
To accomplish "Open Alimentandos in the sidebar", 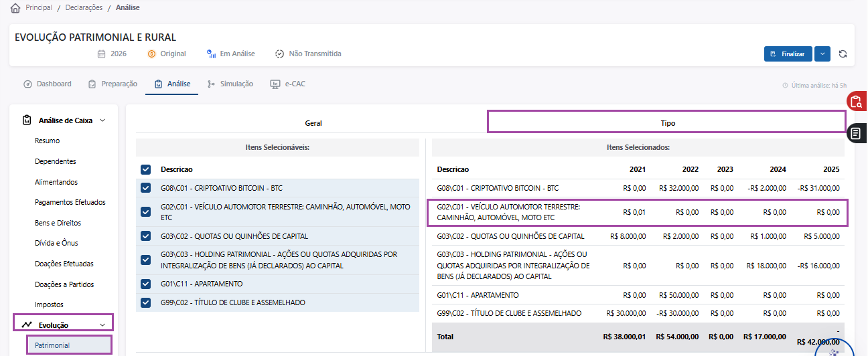I will 56,182.
